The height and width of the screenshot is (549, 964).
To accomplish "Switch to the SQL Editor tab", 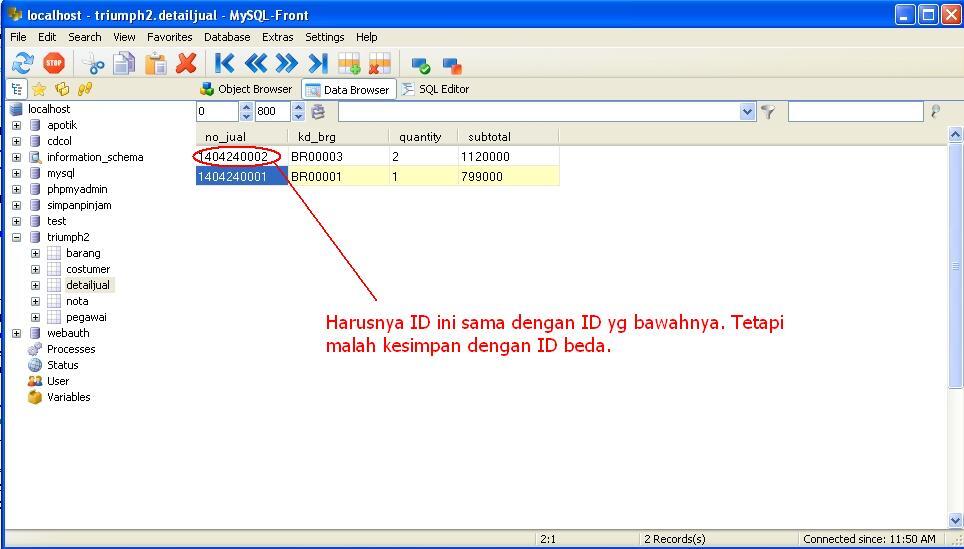I will coord(435,89).
